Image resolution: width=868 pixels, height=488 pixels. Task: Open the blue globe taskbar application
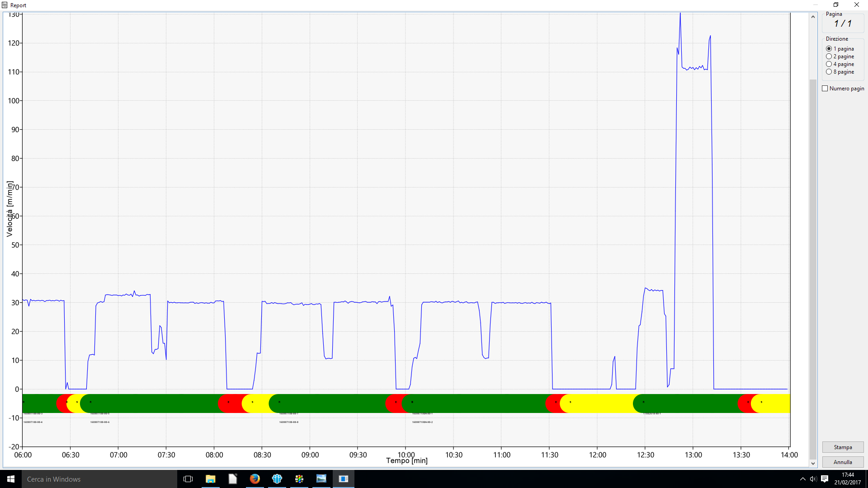(277, 479)
